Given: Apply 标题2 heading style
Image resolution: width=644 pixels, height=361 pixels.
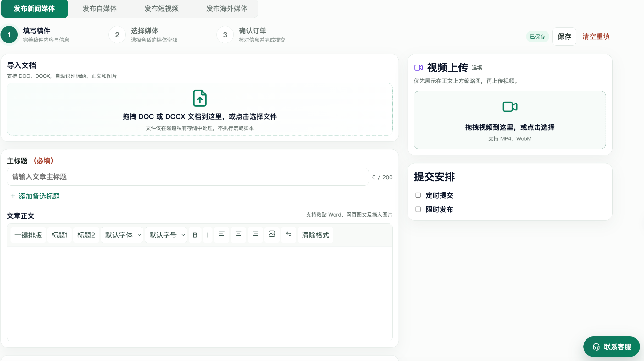Looking at the screenshot, I should tap(86, 235).
